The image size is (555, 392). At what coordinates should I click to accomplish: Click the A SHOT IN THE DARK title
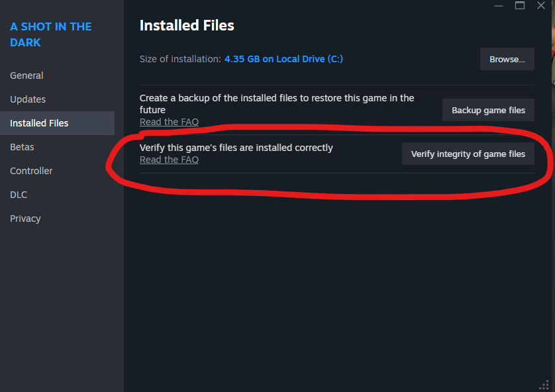click(50, 34)
